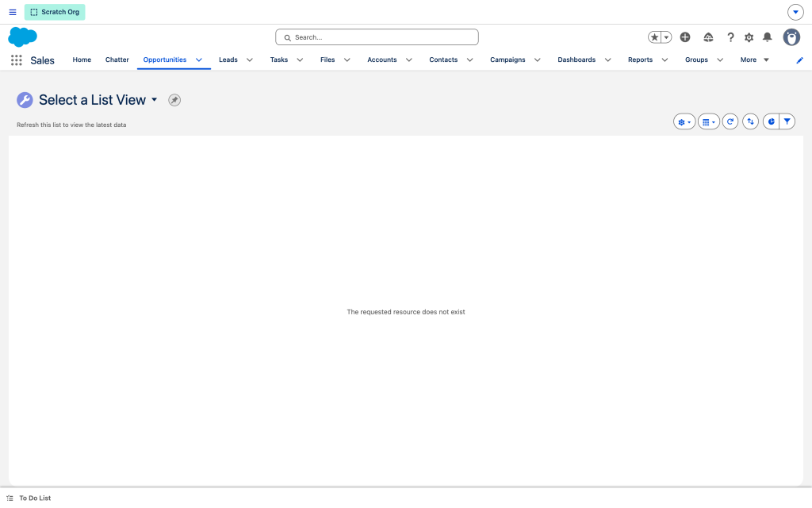The height and width of the screenshot is (508, 812).
Task: Open the Tasks tab
Action: [279, 60]
